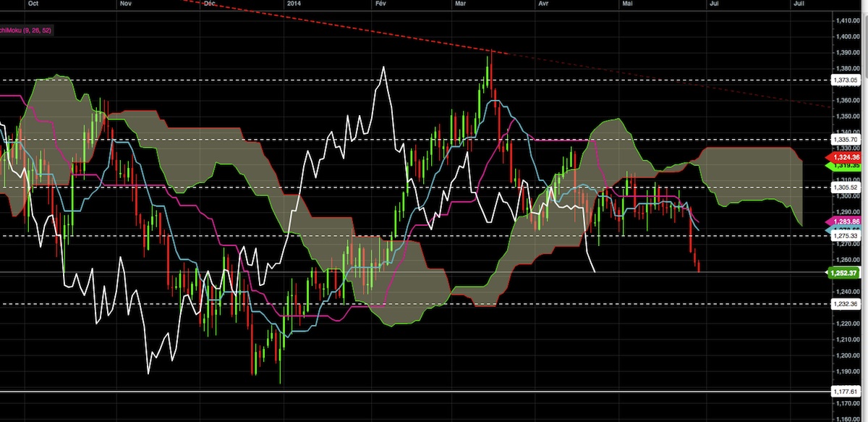Click the Déc label on the time axis

(x=210, y=4)
